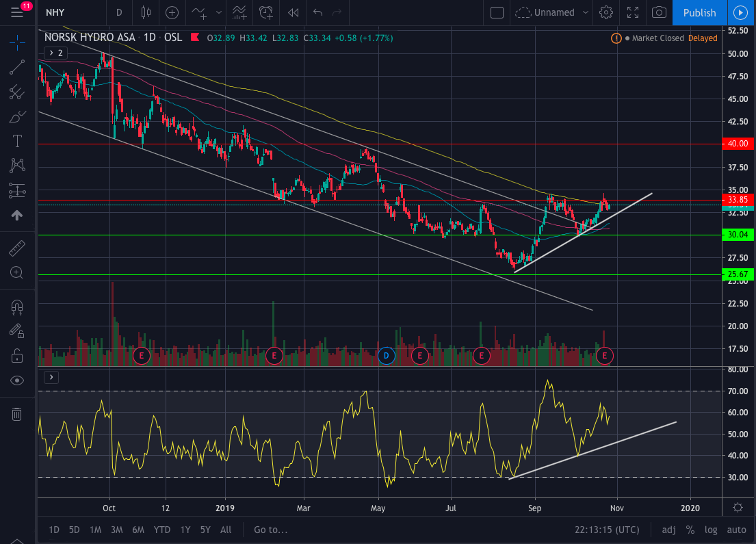The width and height of the screenshot is (756, 544).
Task: Select the 1Y time range
Action: (x=185, y=530)
